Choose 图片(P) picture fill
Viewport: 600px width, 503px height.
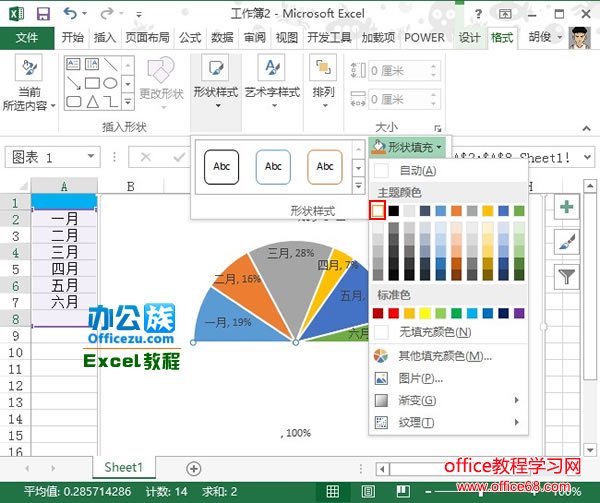448,378
